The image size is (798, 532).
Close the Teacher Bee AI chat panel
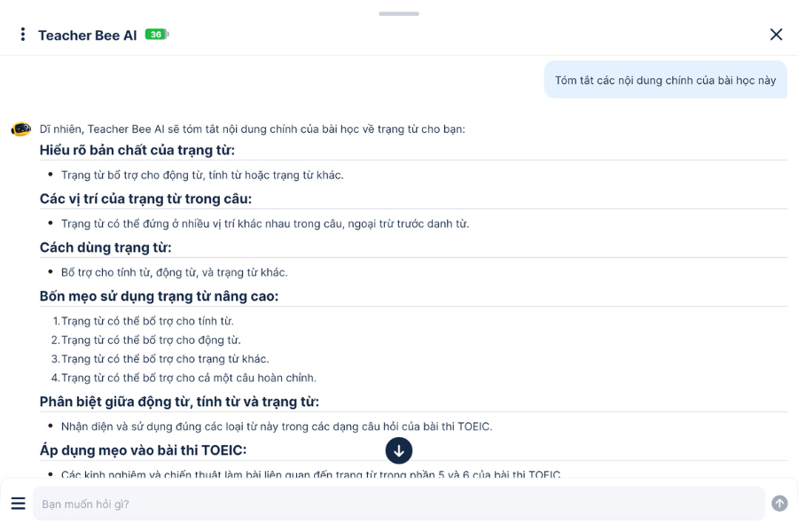[776, 35]
